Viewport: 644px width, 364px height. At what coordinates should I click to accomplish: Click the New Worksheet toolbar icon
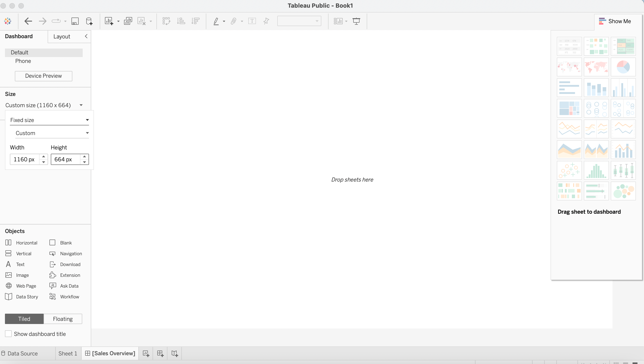pyautogui.click(x=109, y=21)
